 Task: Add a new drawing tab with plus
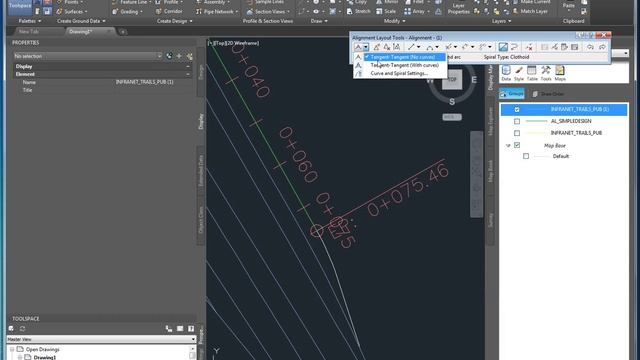[x=122, y=32]
